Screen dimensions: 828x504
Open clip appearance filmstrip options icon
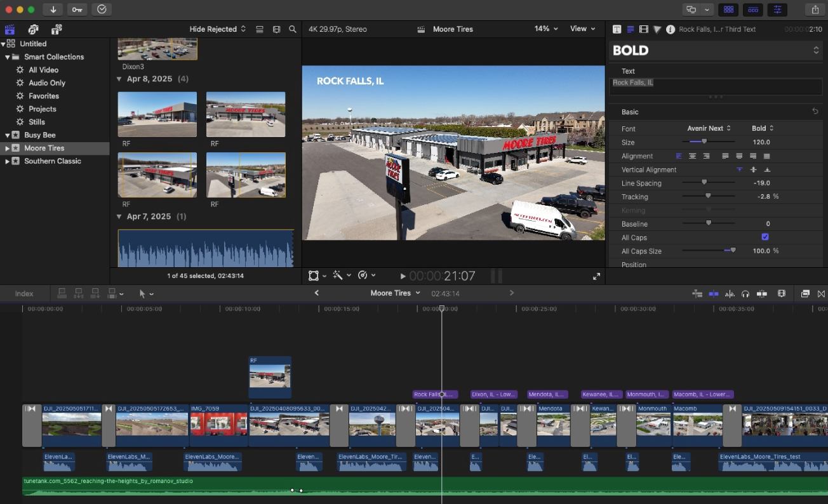[x=276, y=29]
